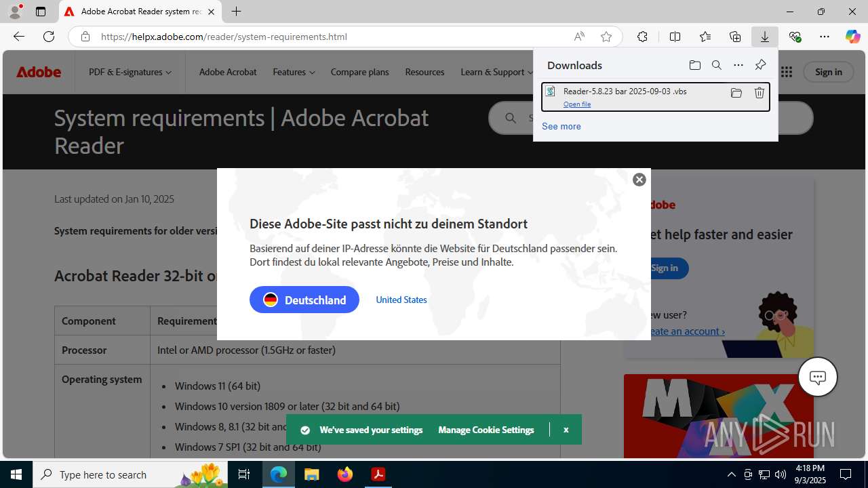Click Type here to search box

[x=130, y=474]
